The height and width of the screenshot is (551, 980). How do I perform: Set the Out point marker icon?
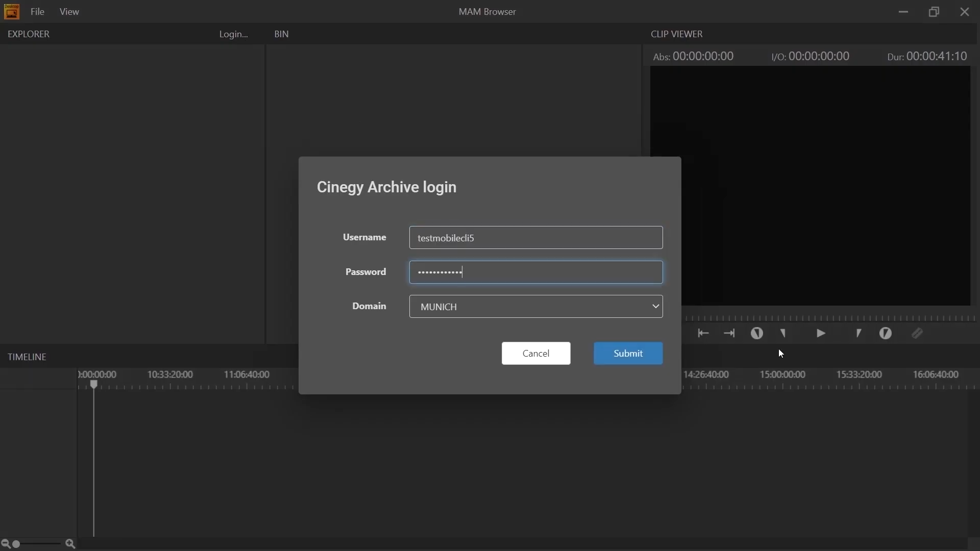[859, 334]
